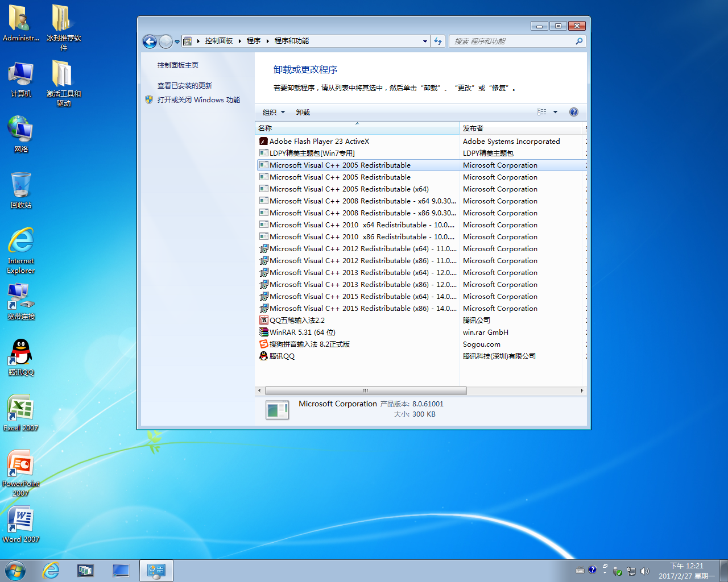Image resolution: width=728 pixels, height=582 pixels.
Task: Sort by 发布者 column header
Action: coord(522,128)
